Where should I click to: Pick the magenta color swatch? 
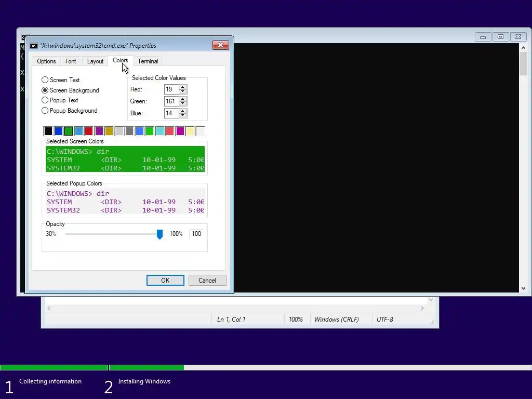(x=180, y=131)
